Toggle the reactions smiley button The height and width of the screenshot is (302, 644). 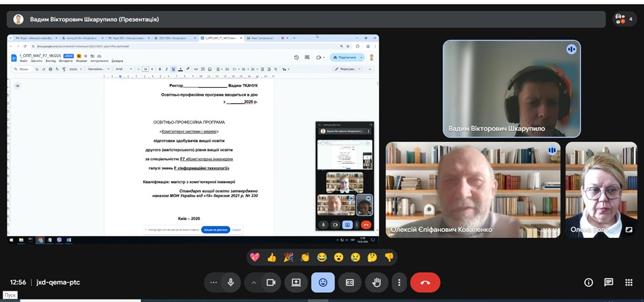pyautogui.click(x=323, y=282)
